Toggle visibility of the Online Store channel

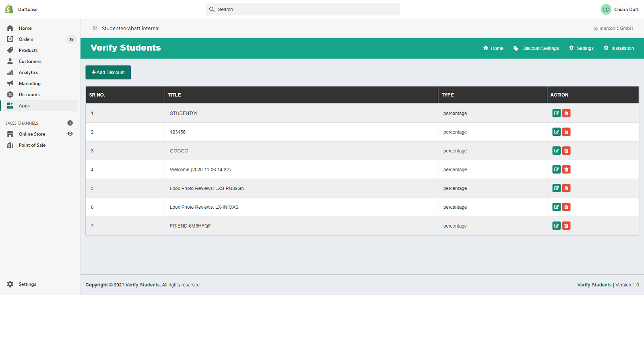(x=70, y=134)
